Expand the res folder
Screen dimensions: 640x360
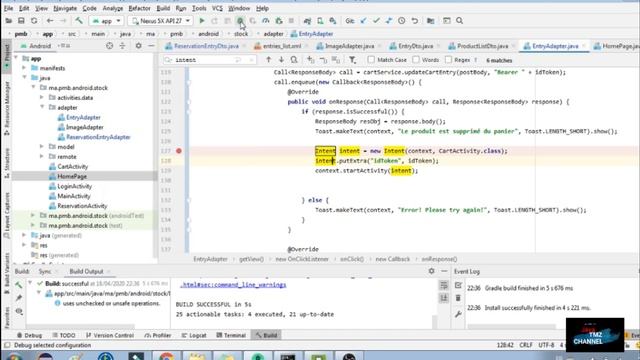(x=24, y=245)
